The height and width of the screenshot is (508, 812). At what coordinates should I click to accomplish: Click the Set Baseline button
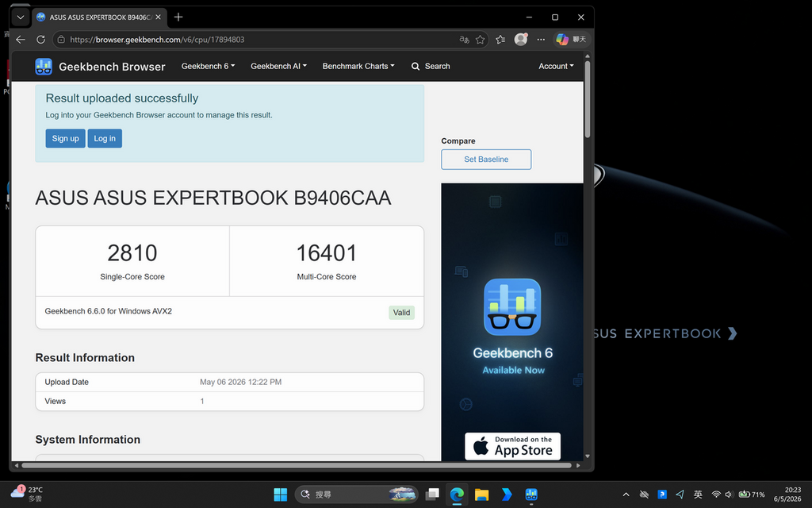click(x=486, y=159)
